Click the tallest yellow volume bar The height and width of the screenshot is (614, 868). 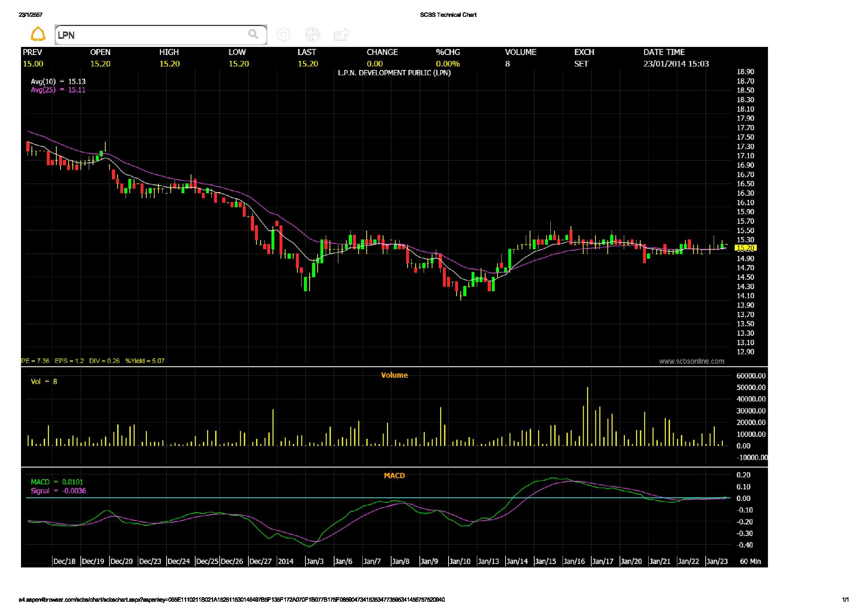click(x=587, y=416)
